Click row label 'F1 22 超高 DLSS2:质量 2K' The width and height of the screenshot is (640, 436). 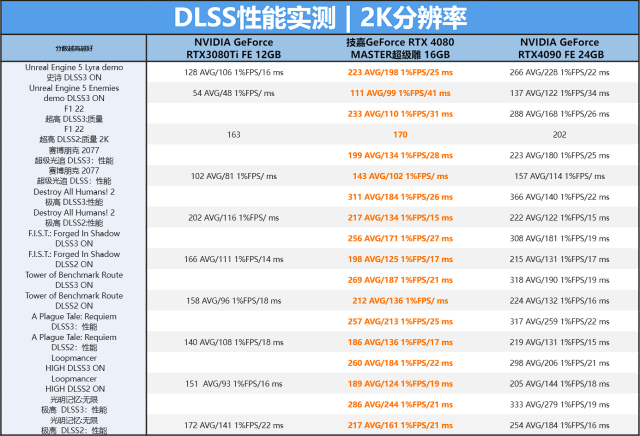click(x=74, y=134)
